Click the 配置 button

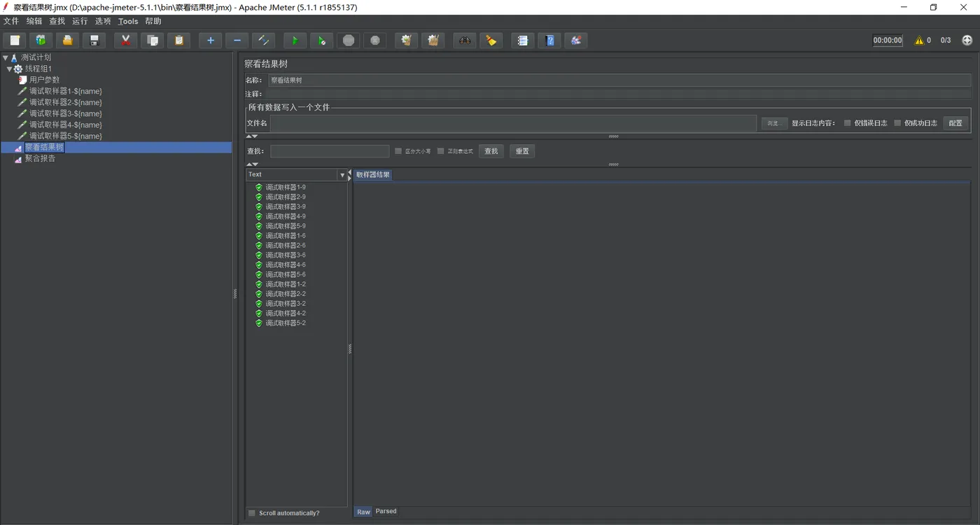tap(955, 123)
